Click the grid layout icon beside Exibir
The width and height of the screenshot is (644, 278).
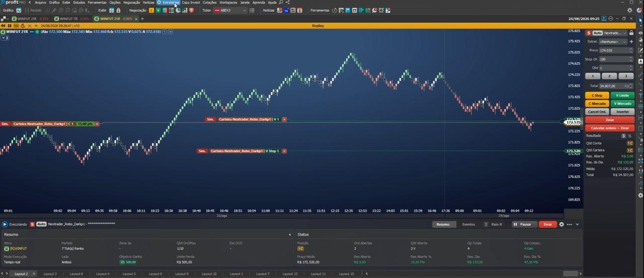point(111,10)
